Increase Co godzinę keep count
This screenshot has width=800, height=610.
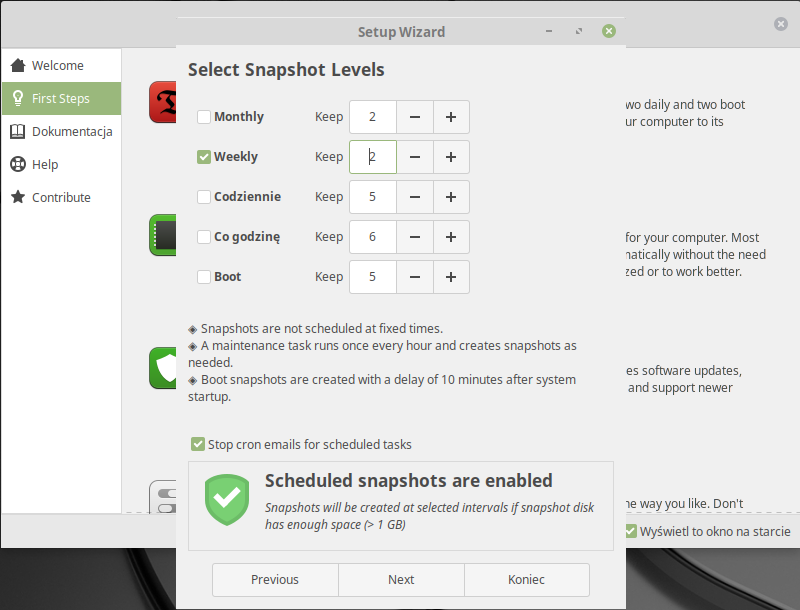click(x=451, y=237)
